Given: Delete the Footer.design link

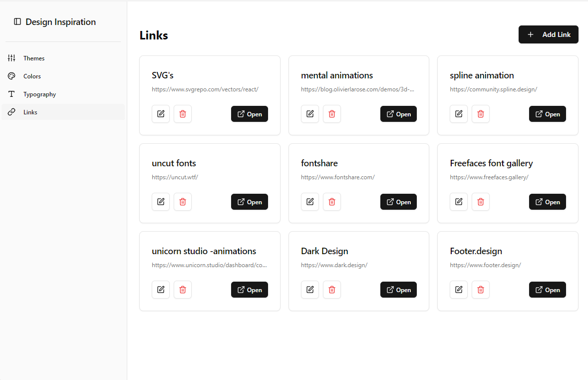Looking at the screenshot, I should [x=481, y=290].
